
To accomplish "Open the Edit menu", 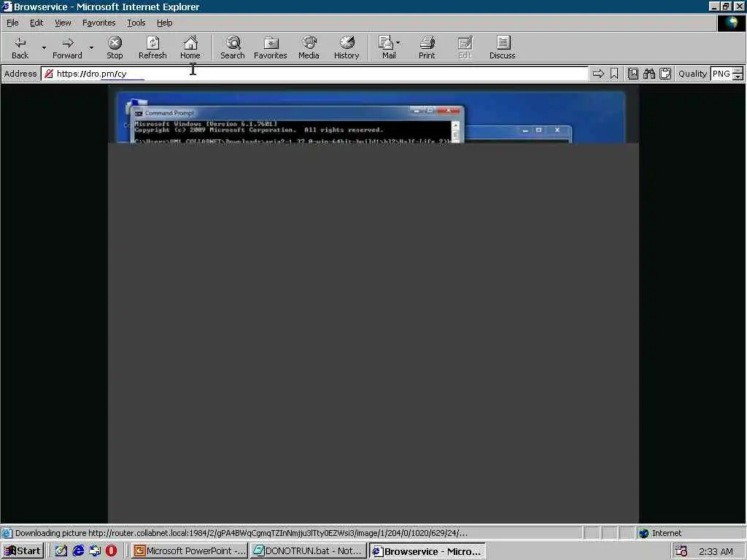I will (x=36, y=23).
